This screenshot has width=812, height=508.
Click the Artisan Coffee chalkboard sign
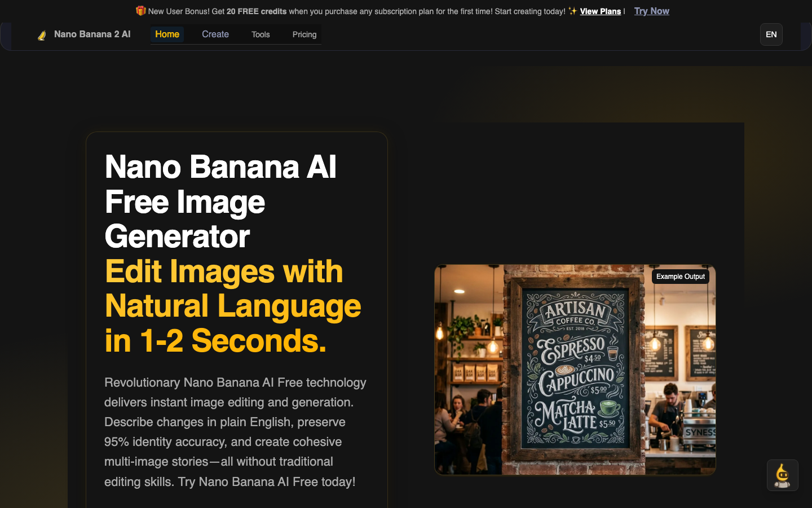tap(574, 367)
